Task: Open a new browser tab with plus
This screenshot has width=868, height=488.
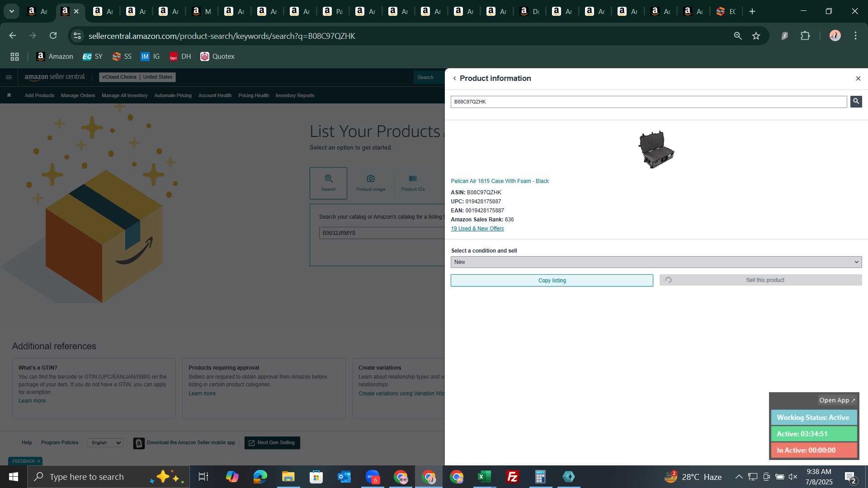Action: (x=752, y=11)
